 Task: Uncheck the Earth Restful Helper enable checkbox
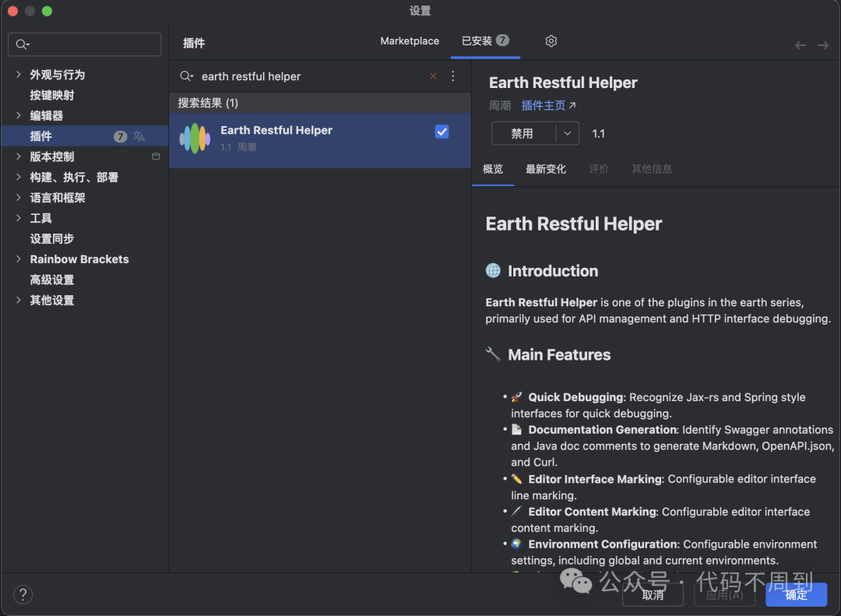coord(442,132)
